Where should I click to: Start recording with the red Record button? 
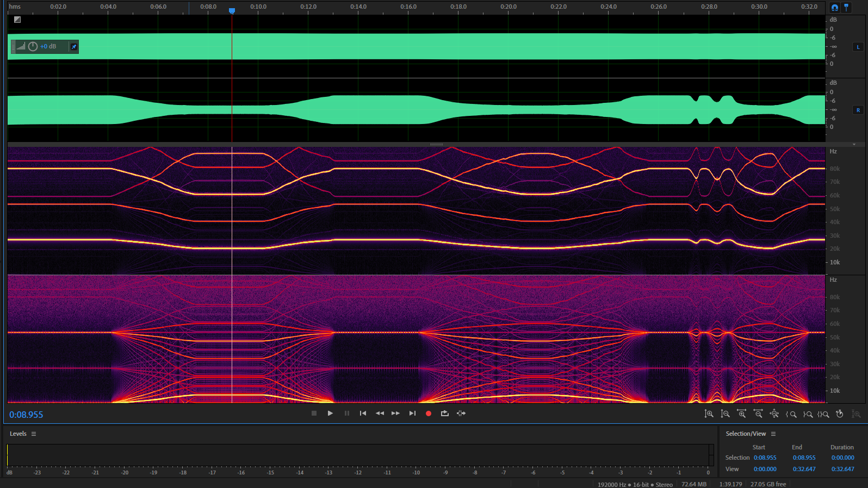[x=429, y=413]
